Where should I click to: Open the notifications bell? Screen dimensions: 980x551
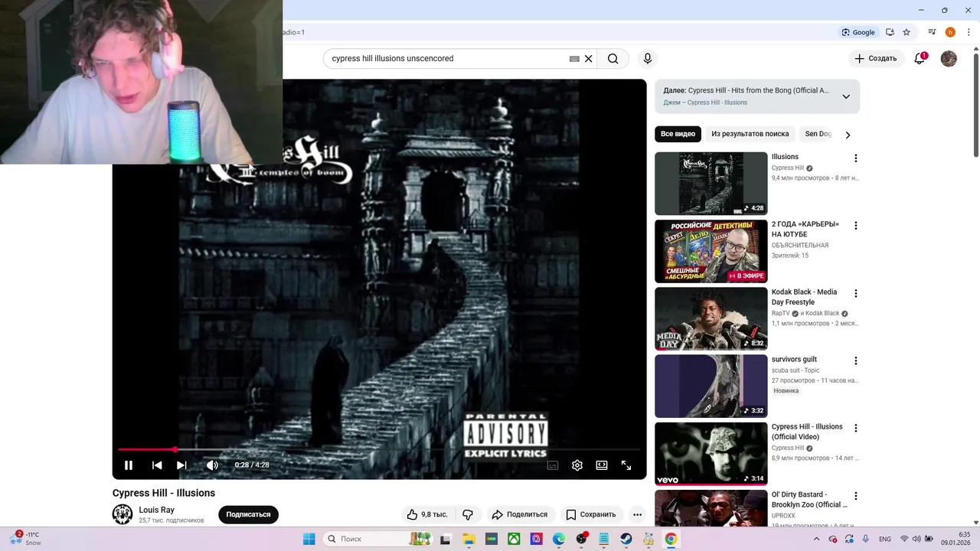[x=920, y=59]
